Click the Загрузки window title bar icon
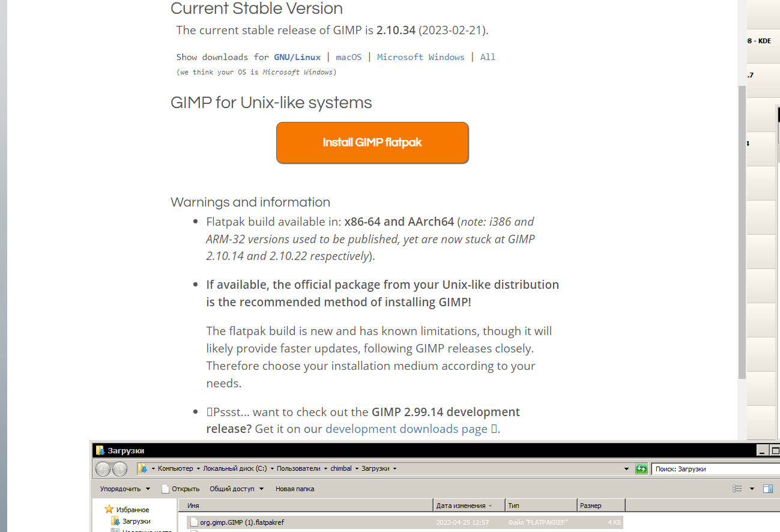Image resolution: width=780 pixels, height=532 pixels. [100, 450]
